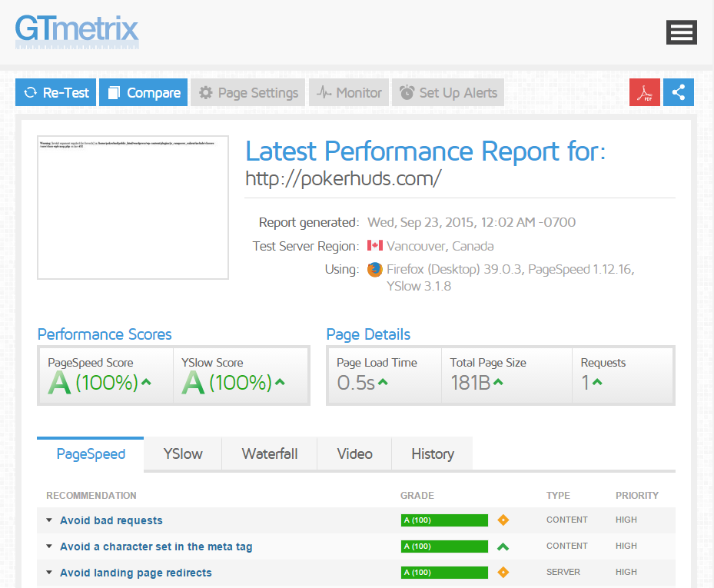
Task: Click the up arrow next to Total Page Size
Action: pyautogui.click(x=498, y=382)
